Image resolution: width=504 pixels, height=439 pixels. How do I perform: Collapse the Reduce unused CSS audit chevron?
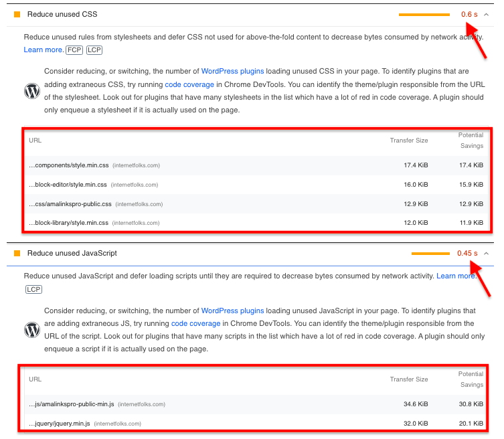(487, 15)
